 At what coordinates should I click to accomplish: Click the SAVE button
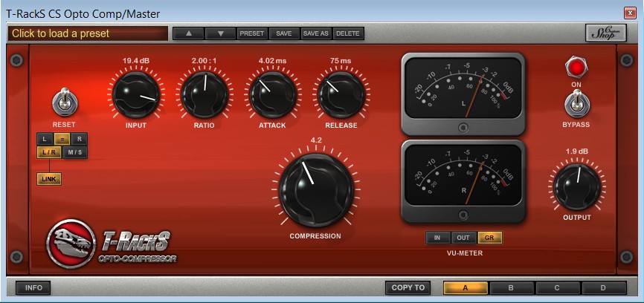point(284,33)
